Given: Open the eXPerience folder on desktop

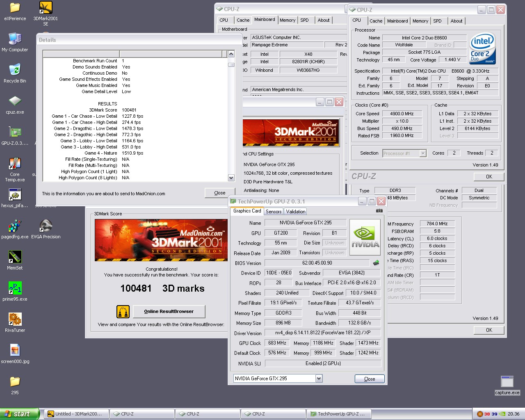Looking at the screenshot, I should pos(15,11).
